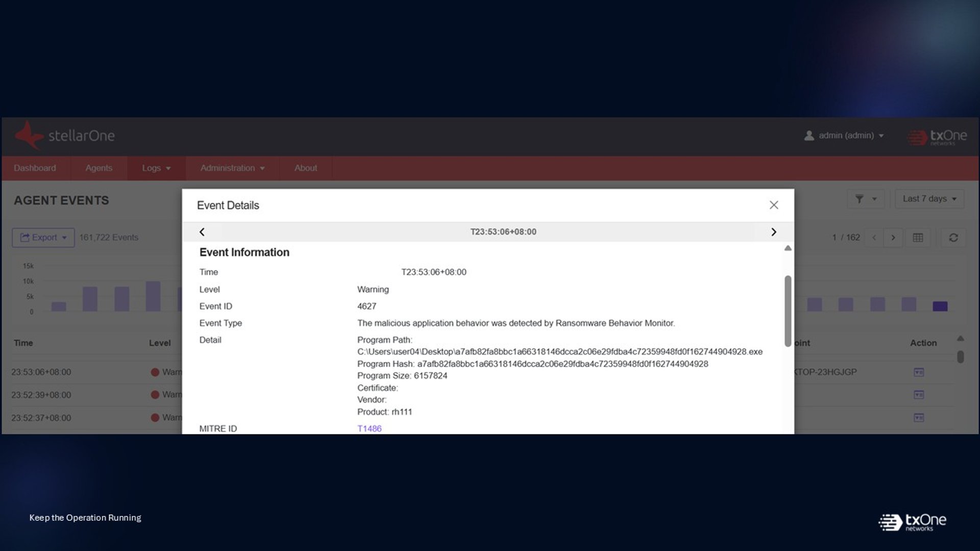Image resolution: width=980 pixels, height=551 pixels.
Task: Click Event ID value 4627
Action: click(366, 307)
